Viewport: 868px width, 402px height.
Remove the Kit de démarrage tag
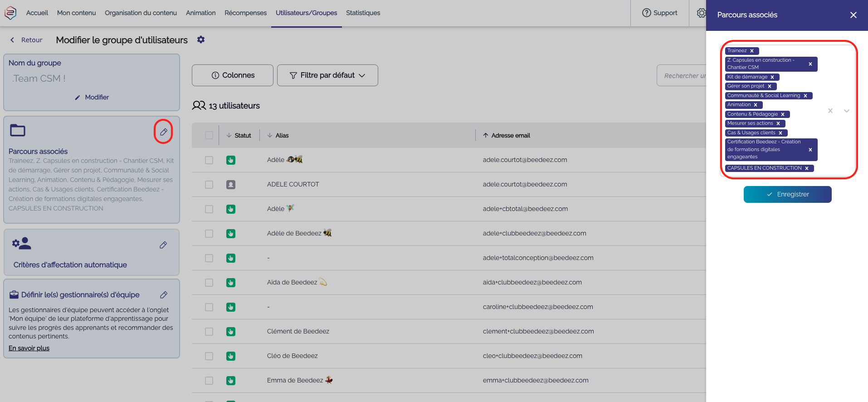772,77
